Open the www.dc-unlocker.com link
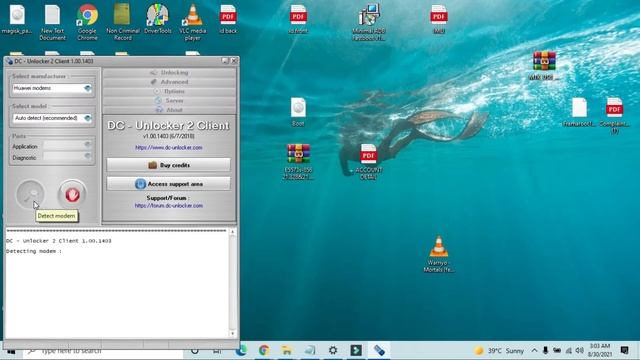Screen dimensions: 640x360 (169, 147)
